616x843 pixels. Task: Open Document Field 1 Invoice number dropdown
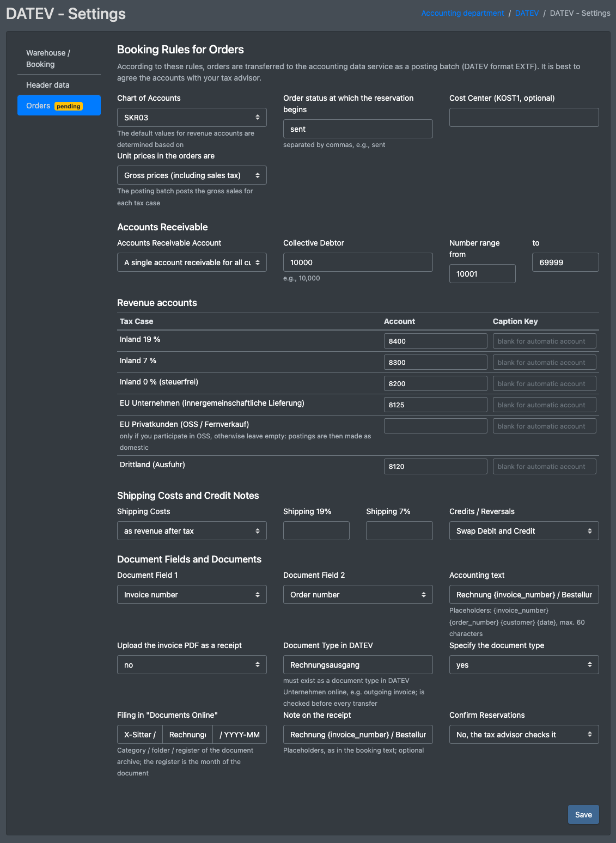(x=192, y=595)
